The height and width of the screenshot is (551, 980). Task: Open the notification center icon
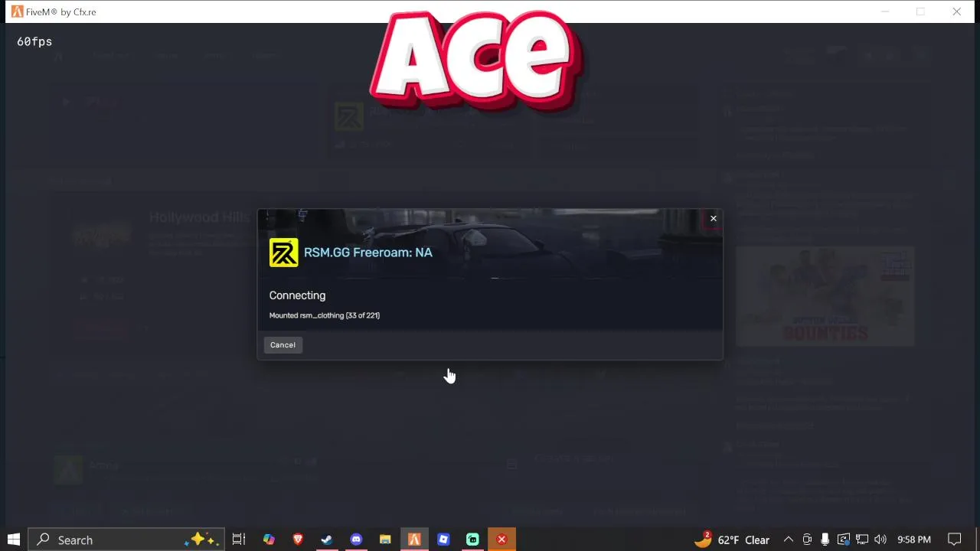click(x=954, y=540)
